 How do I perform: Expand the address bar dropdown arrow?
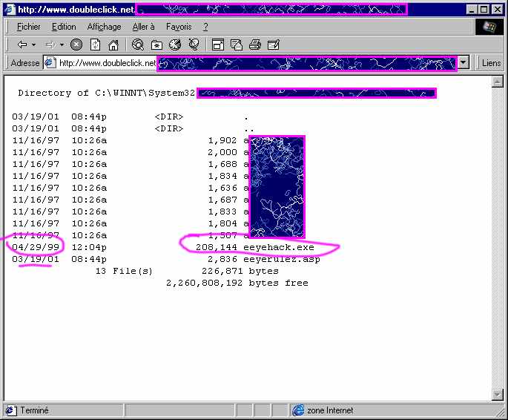click(x=464, y=62)
